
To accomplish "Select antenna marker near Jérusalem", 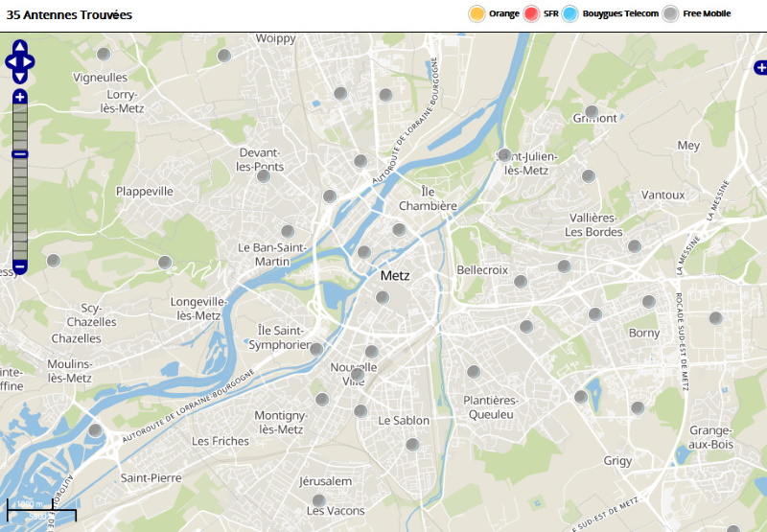I will 319,500.
